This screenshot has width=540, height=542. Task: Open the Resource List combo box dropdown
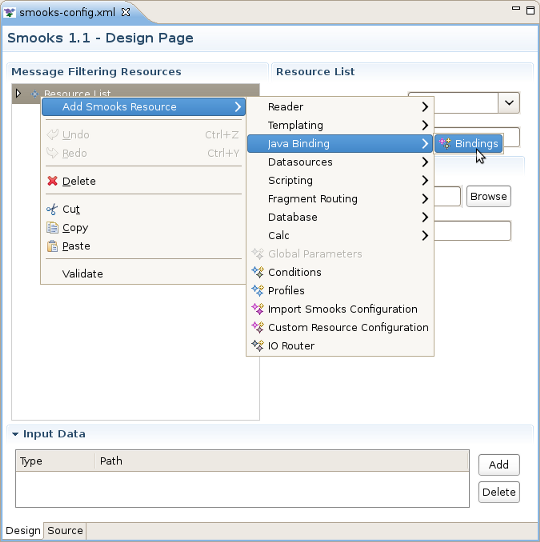click(x=509, y=103)
